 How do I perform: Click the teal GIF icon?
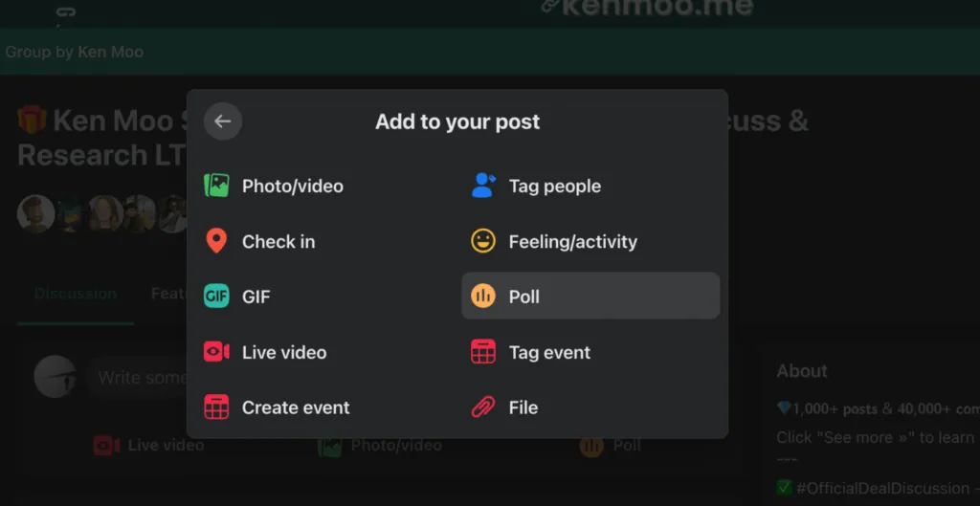(217, 297)
